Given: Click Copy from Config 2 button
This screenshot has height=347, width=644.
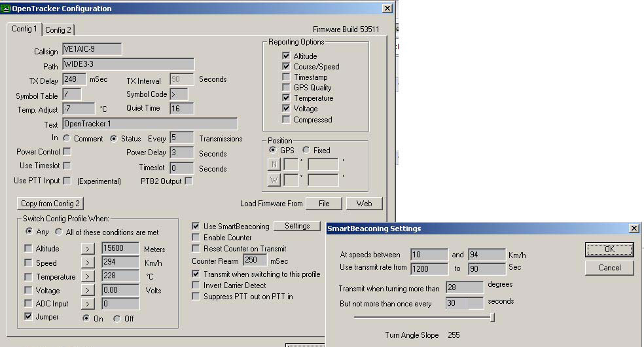Looking at the screenshot, I should pyautogui.click(x=50, y=203).
